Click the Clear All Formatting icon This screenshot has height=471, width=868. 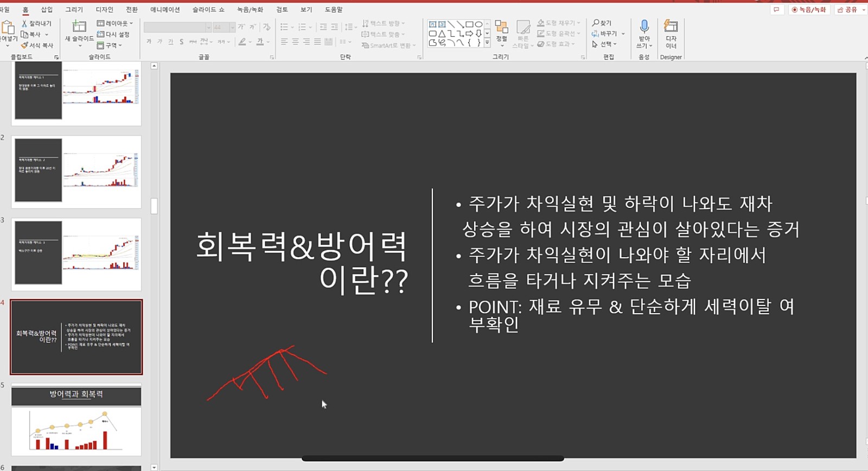point(266,27)
